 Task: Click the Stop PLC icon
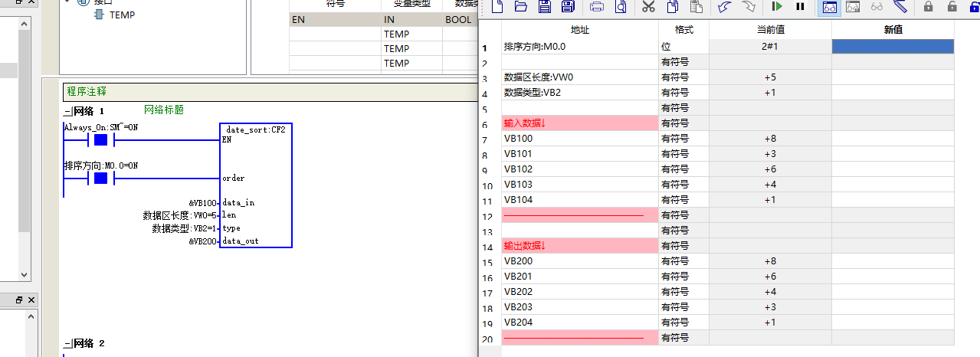(801, 7)
